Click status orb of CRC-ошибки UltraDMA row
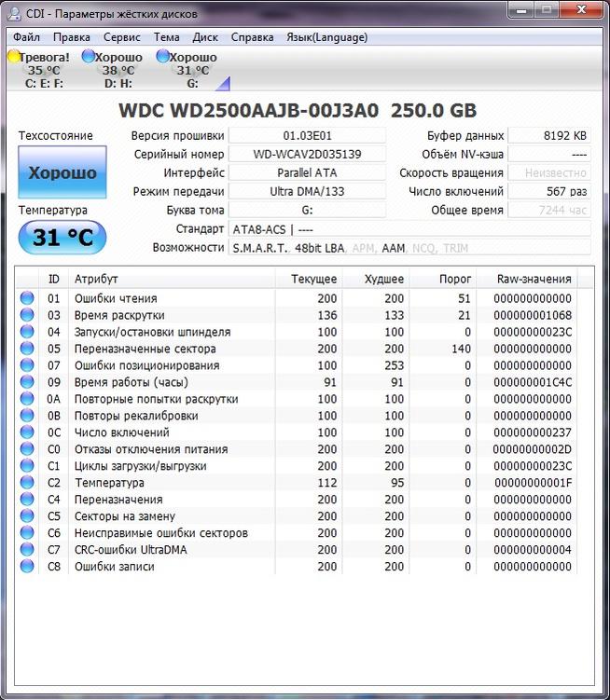The image size is (610, 700). [x=27, y=549]
